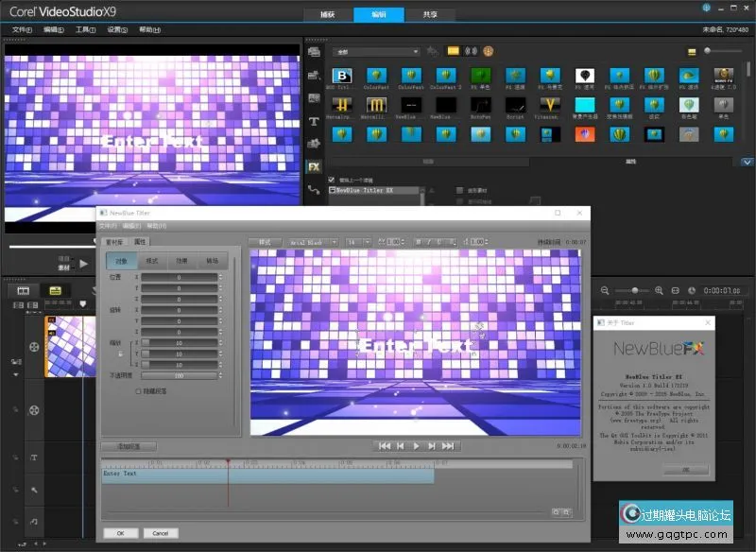Click the video track icon
756x552 pixels.
34,347
